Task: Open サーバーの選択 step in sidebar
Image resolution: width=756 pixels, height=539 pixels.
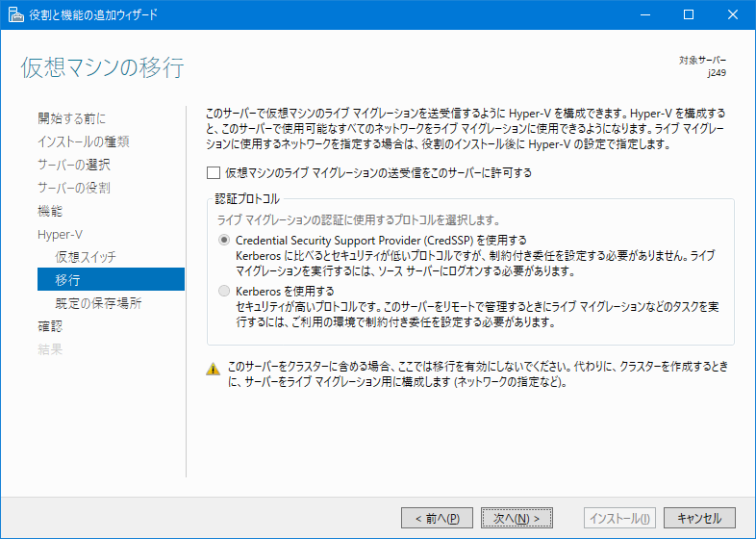Action: pos(74,165)
